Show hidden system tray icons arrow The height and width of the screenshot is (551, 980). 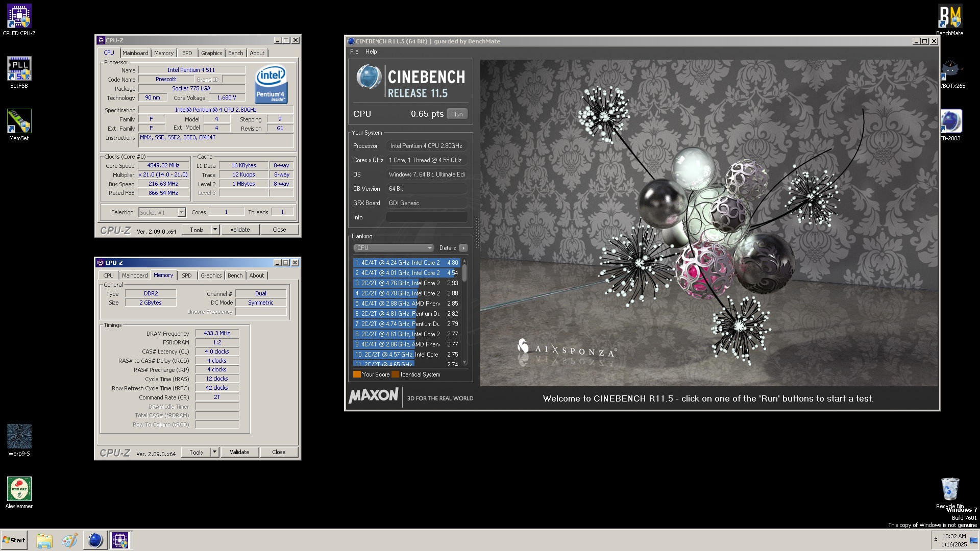click(x=936, y=540)
